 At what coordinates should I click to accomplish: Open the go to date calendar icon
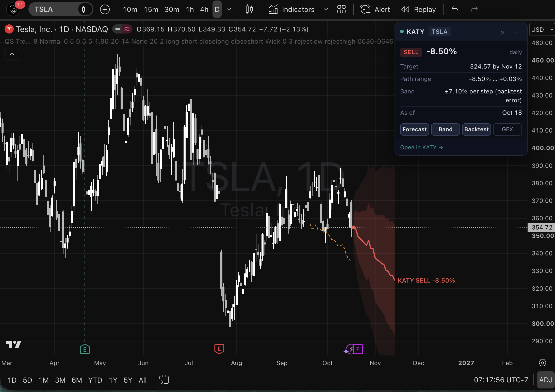pyautogui.click(x=164, y=380)
